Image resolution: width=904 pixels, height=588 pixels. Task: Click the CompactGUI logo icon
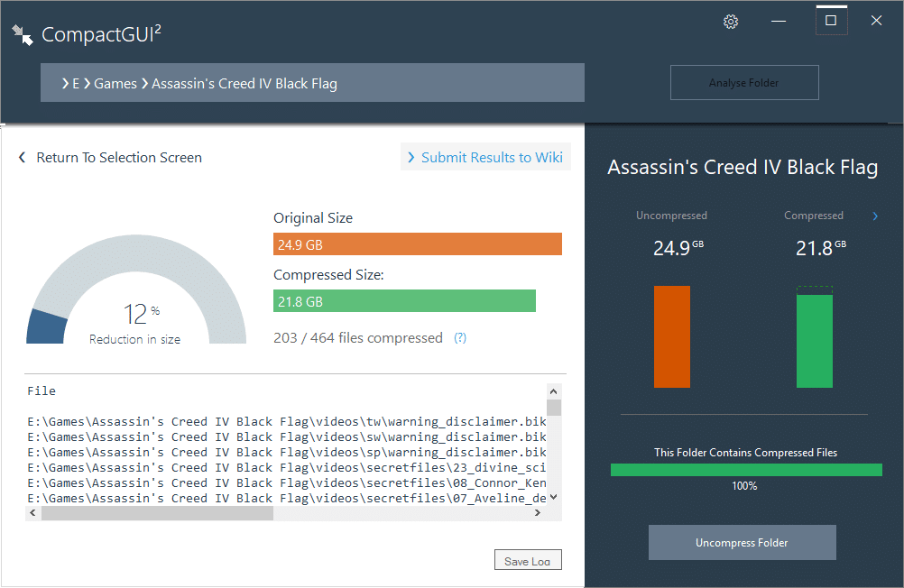coord(23,34)
